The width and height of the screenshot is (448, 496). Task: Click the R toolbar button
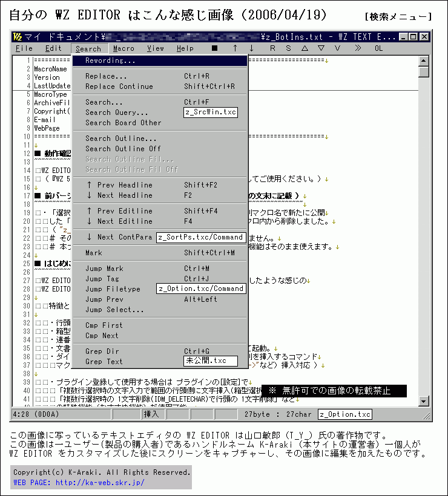(272, 48)
